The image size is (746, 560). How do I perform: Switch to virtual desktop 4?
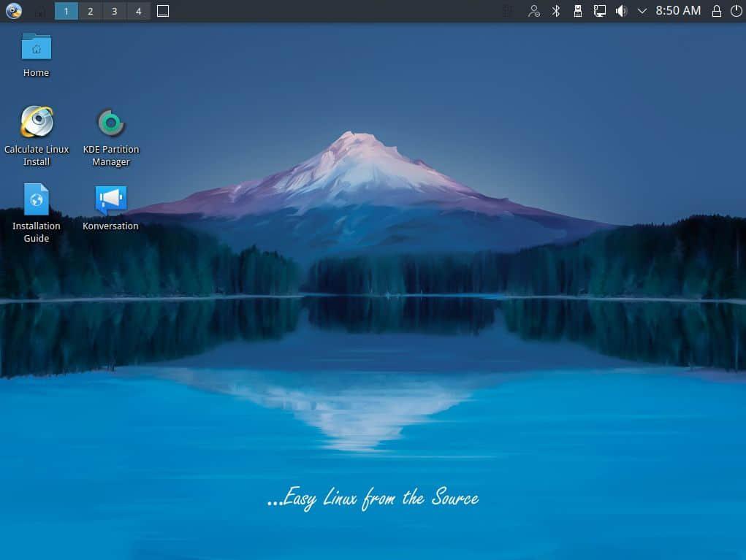tap(138, 11)
